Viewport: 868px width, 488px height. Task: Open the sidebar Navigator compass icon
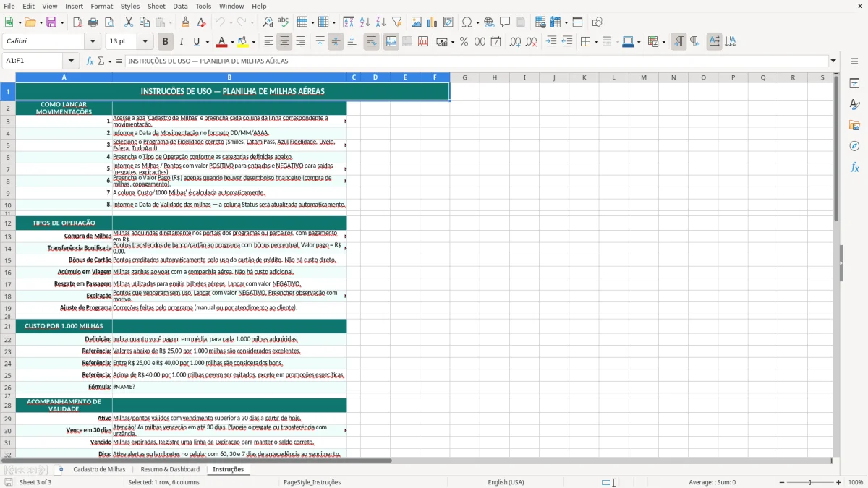click(x=854, y=146)
